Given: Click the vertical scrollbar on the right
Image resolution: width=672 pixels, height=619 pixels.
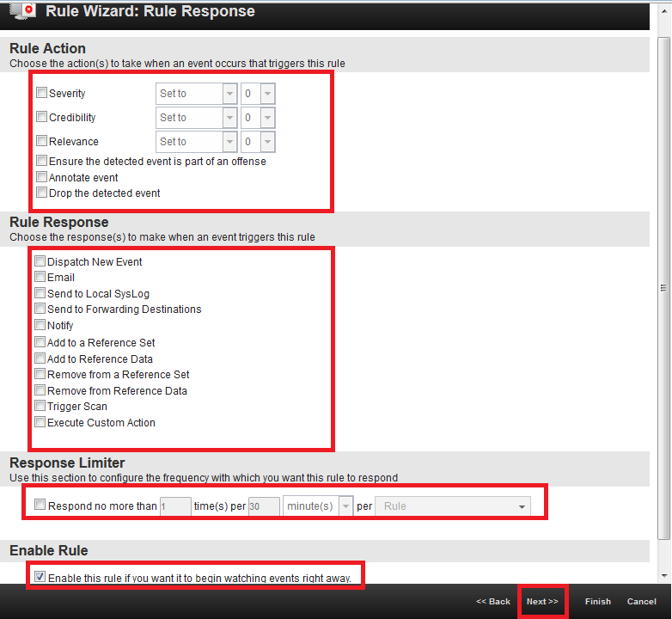Looking at the screenshot, I should (663, 288).
